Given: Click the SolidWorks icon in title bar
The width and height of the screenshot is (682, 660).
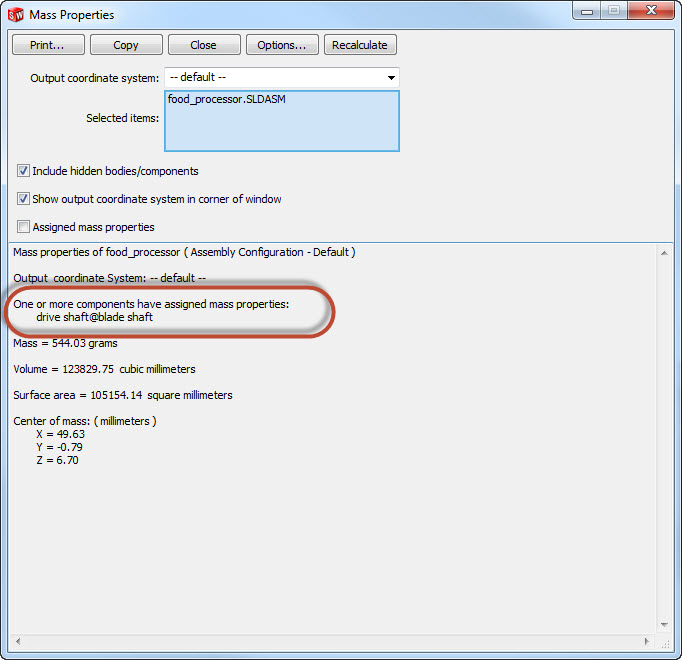Looking at the screenshot, I should tap(16, 14).
